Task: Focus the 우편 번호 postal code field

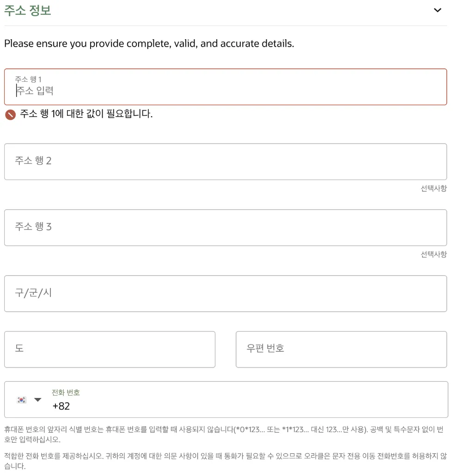Action: click(x=341, y=349)
